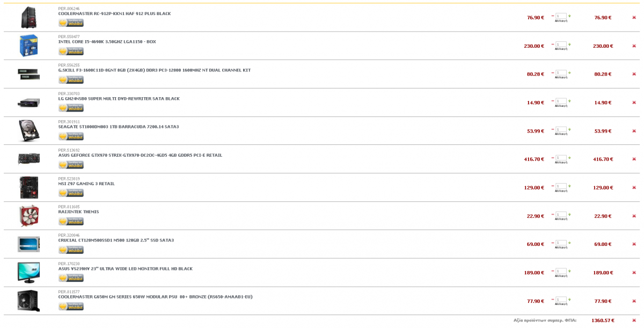Add Asus VS239HV monitor to Wishlist
This screenshot has height=328, width=644.
[x=71, y=278]
